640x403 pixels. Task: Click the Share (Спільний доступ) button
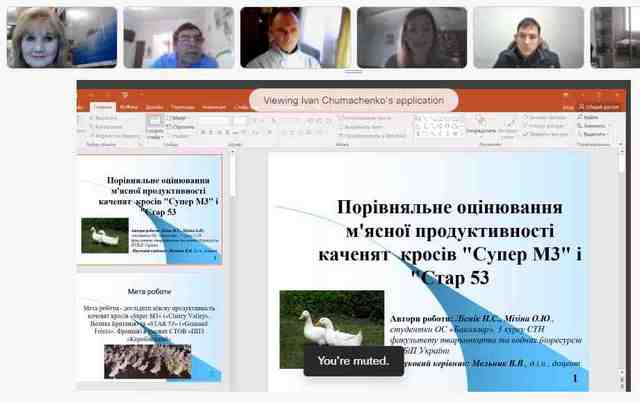tap(599, 107)
